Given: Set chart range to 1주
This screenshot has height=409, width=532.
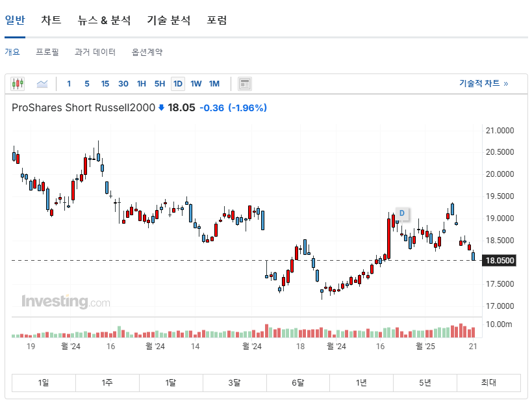Looking at the screenshot, I should click(107, 383).
